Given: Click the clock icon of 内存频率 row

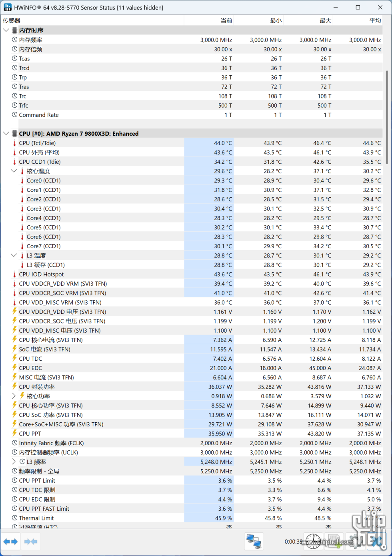Looking at the screenshot, I should tap(14, 40).
